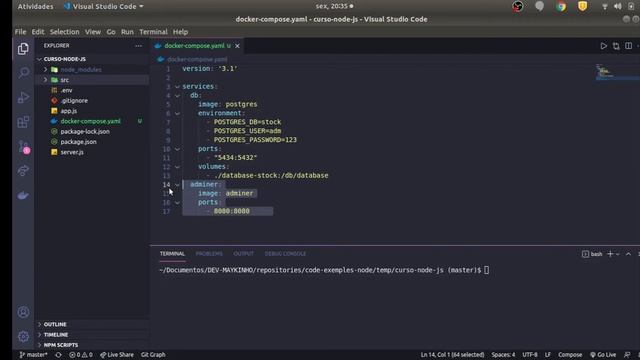640x360 pixels.
Task: Click Go Live in the status bar
Action: [603, 355]
